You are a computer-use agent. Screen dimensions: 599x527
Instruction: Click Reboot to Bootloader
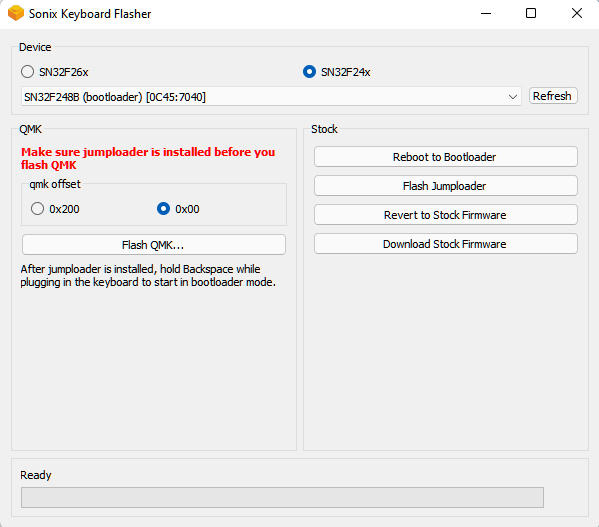click(x=445, y=157)
